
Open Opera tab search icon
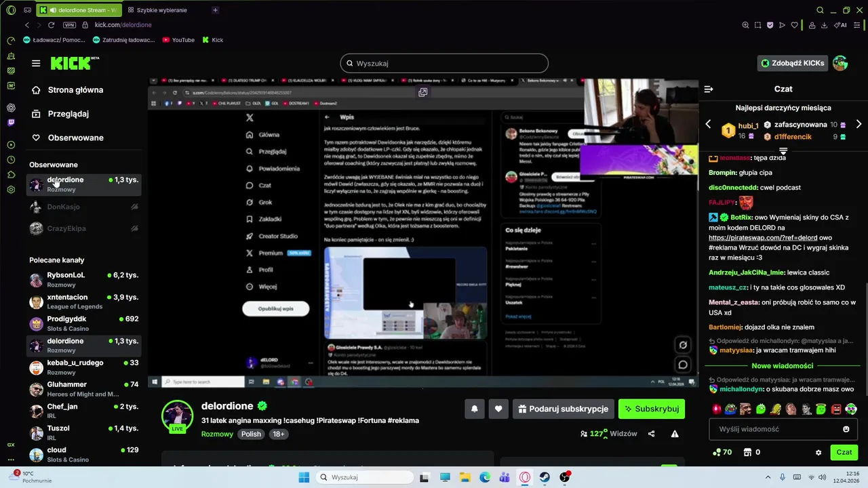click(820, 10)
